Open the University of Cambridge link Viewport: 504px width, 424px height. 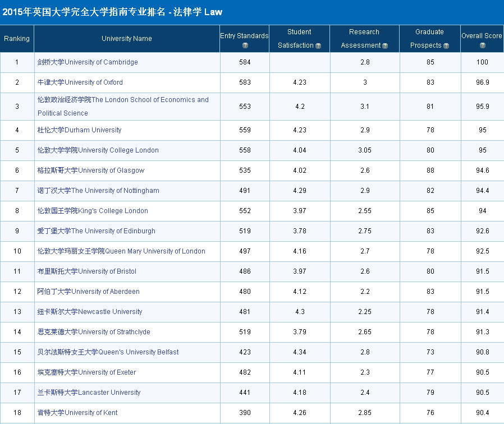88,62
